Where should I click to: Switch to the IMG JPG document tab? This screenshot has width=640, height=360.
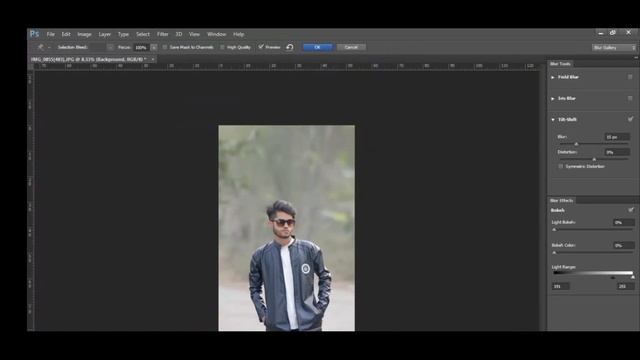89,59
